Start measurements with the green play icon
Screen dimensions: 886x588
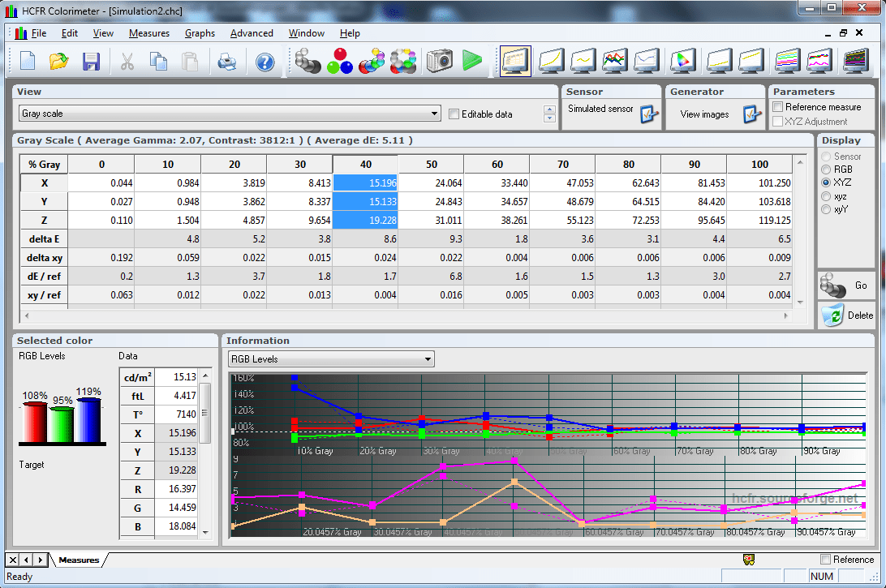[473, 60]
